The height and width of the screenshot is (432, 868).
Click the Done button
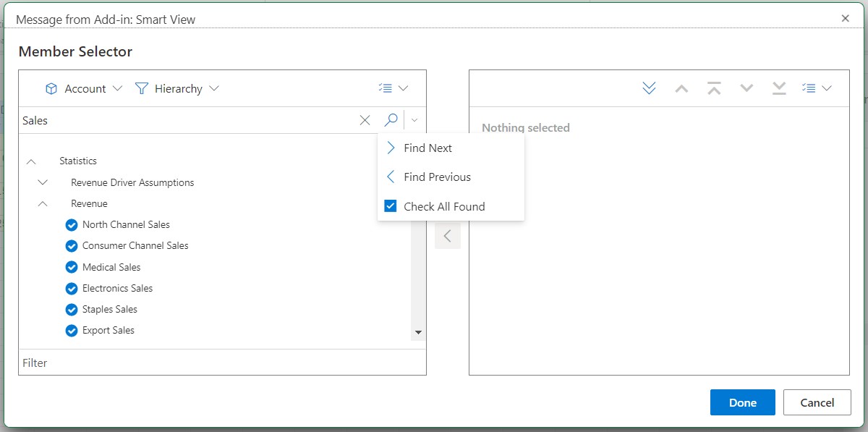coord(742,402)
